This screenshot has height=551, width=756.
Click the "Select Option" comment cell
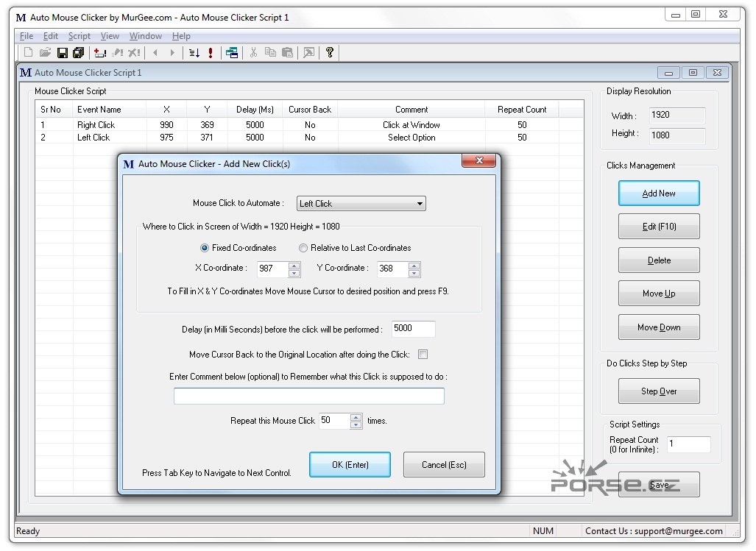pyautogui.click(x=411, y=138)
